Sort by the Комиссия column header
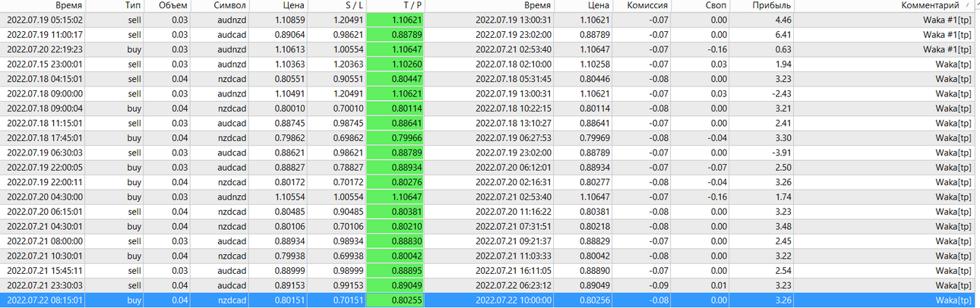Screen dimensions: 980x308 (648, 5)
